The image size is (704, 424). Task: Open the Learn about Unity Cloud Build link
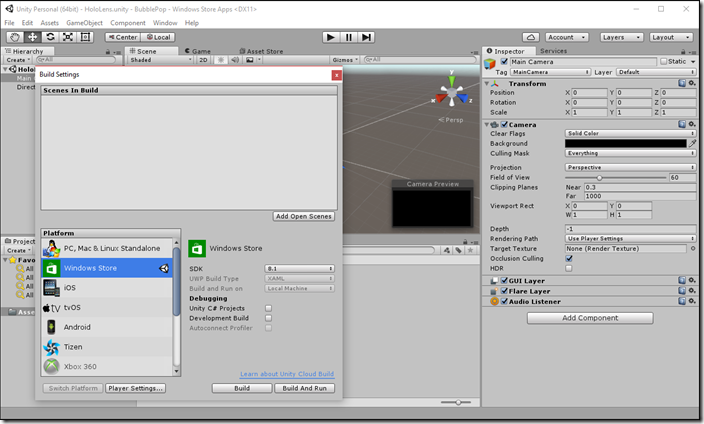(287, 374)
